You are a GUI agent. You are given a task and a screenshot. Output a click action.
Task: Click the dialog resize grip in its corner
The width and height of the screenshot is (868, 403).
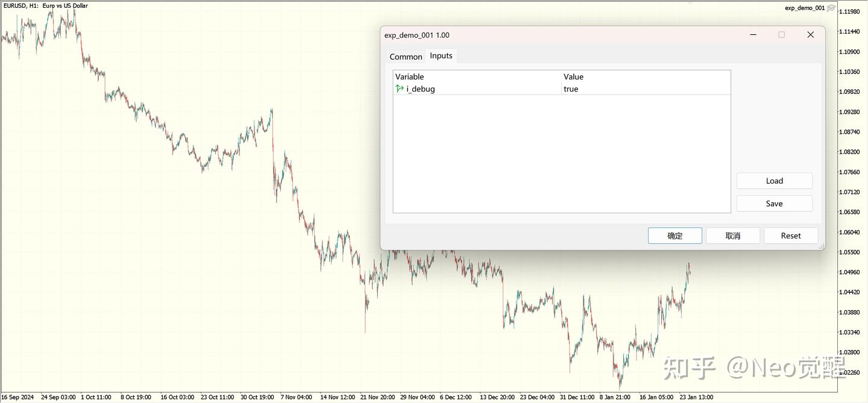click(x=821, y=246)
